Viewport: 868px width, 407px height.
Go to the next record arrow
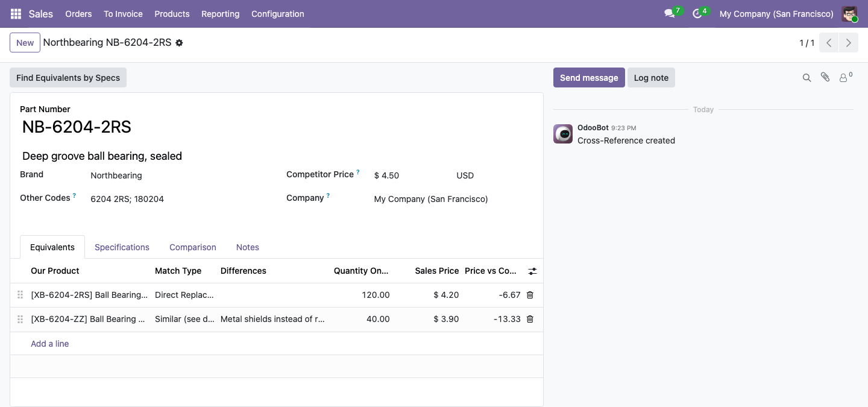849,43
